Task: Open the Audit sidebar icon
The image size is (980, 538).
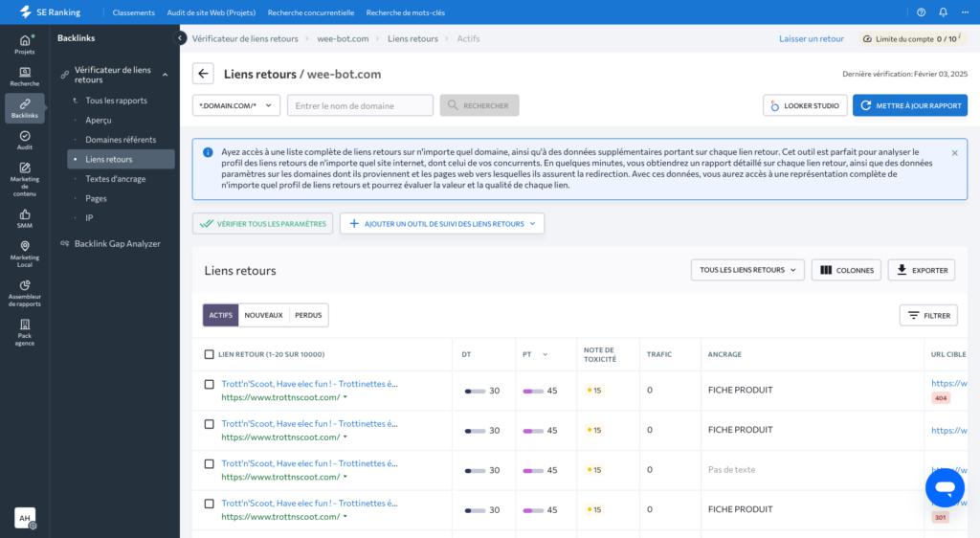Action: pyautogui.click(x=24, y=140)
